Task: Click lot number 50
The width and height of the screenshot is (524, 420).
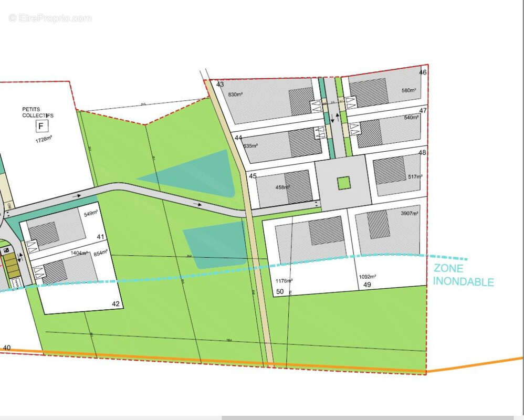Action: tap(280, 292)
